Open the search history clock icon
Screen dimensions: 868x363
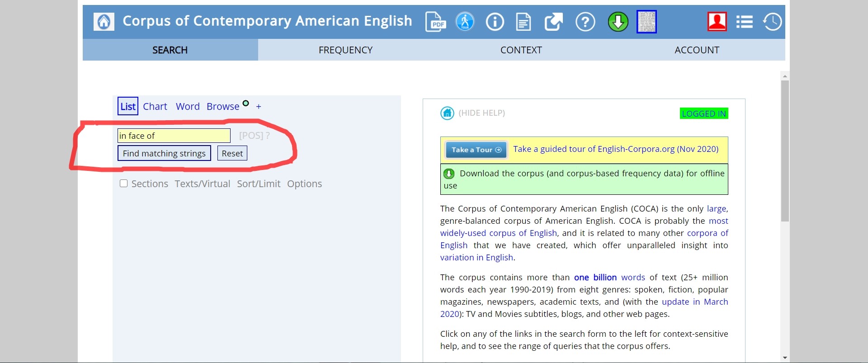[x=772, y=22]
